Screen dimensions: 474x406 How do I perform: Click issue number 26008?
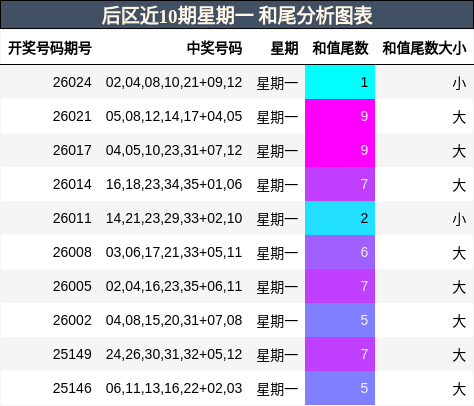pos(72,252)
